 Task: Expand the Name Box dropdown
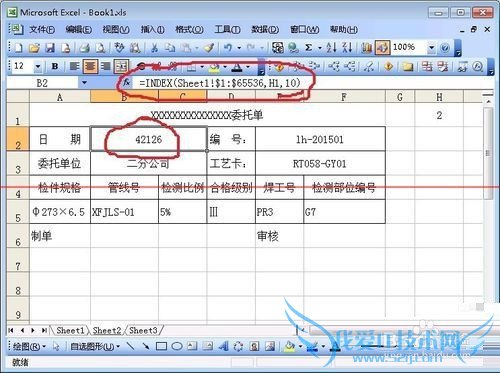tap(84, 82)
